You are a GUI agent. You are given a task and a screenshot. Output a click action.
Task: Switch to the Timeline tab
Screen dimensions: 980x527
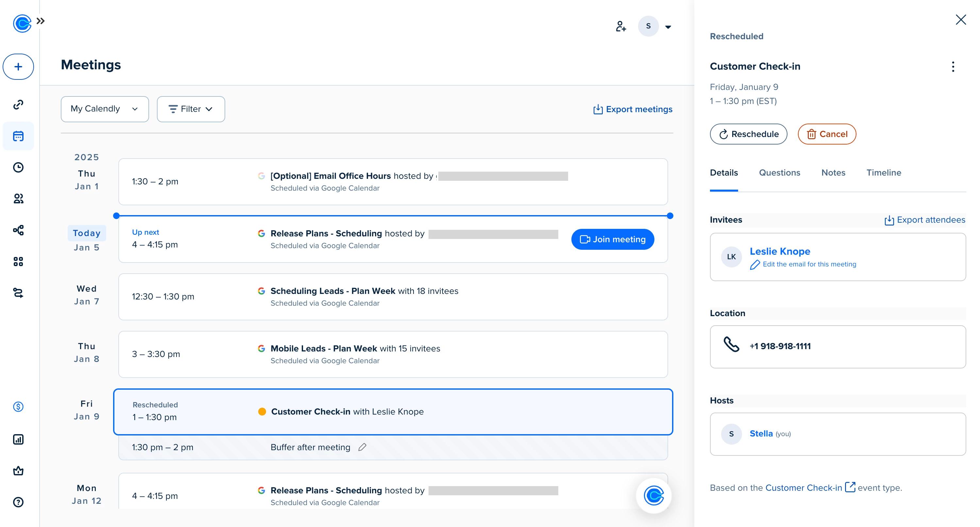click(x=883, y=173)
